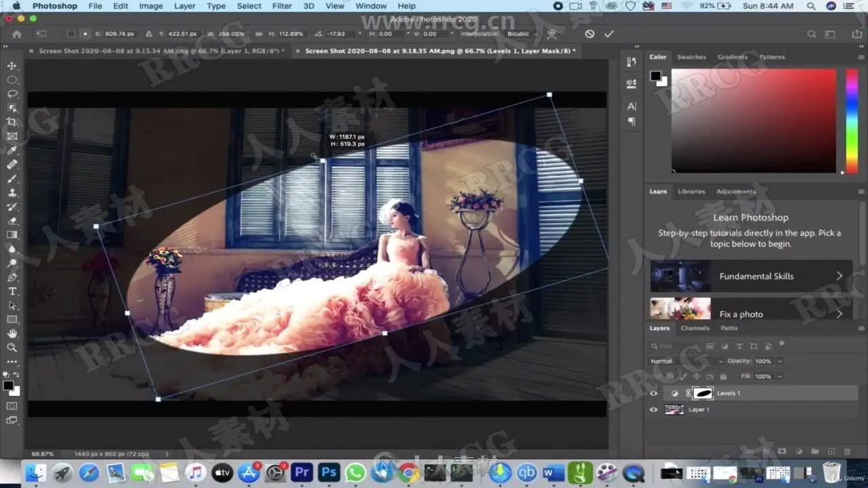Image resolution: width=868 pixels, height=488 pixels.
Task: Open the Gradients tab
Action: tap(732, 57)
